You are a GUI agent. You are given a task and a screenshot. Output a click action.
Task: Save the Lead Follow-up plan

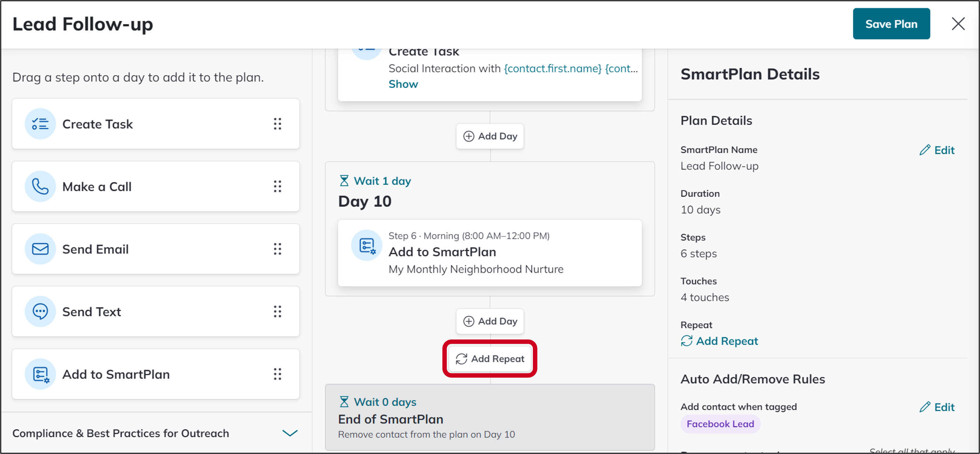[891, 24]
